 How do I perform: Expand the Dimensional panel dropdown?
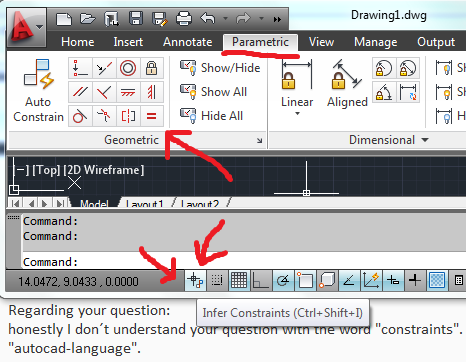425,140
